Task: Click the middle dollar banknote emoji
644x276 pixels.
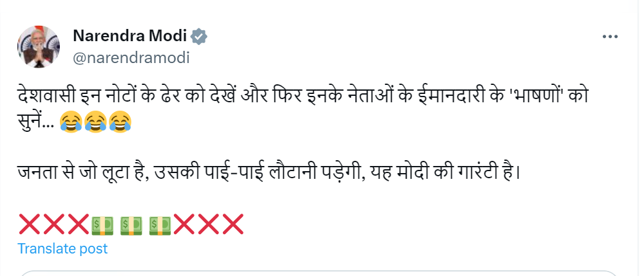Action: [x=131, y=224]
